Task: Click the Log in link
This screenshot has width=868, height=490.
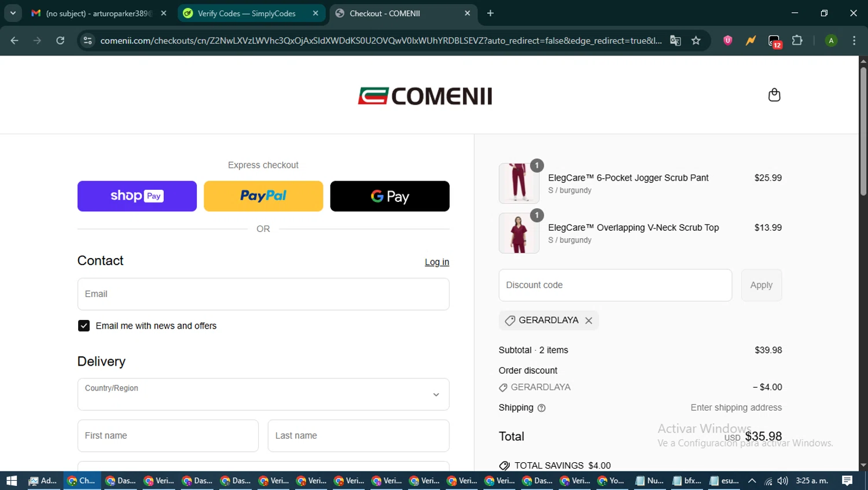Action: [437, 262]
